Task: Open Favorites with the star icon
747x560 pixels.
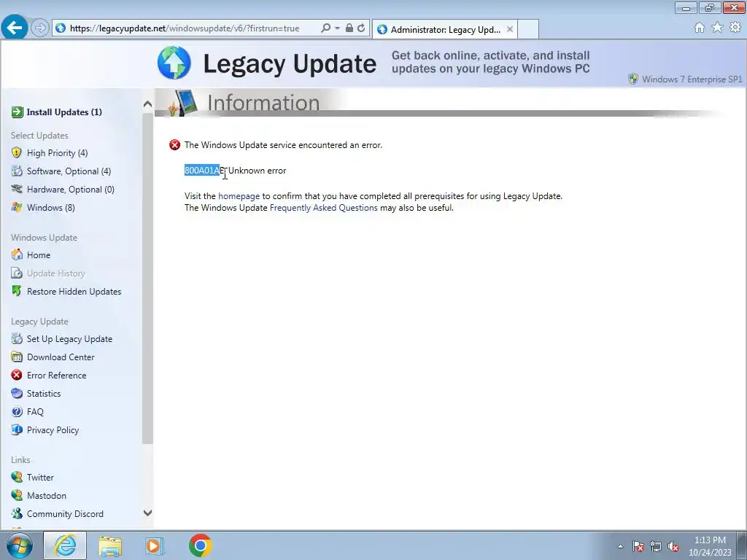Action: tap(717, 28)
